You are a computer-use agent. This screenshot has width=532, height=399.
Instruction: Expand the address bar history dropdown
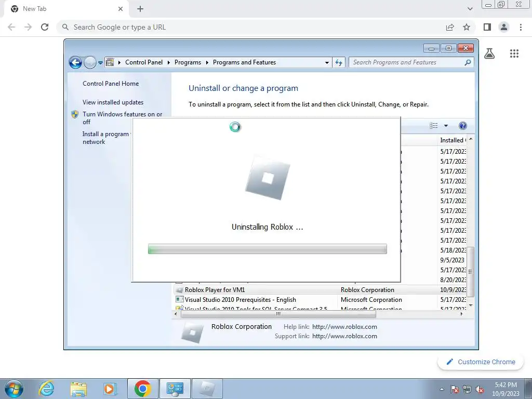click(x=327, y=62)
